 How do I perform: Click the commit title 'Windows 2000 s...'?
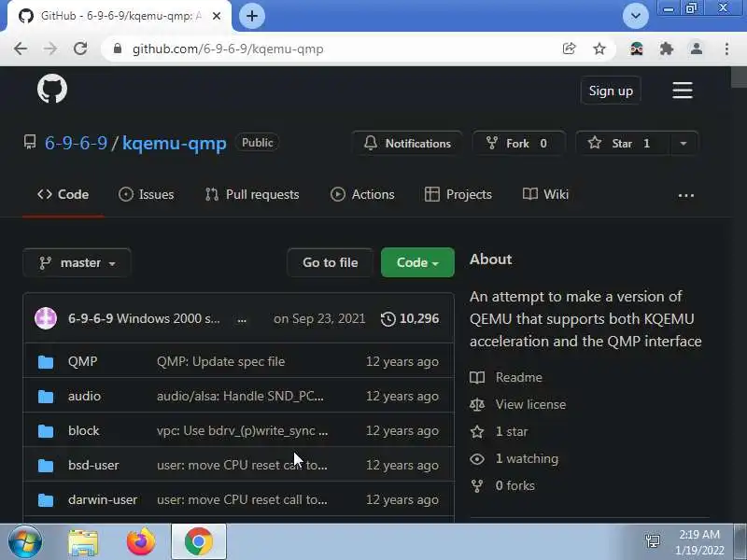point(168,318)
